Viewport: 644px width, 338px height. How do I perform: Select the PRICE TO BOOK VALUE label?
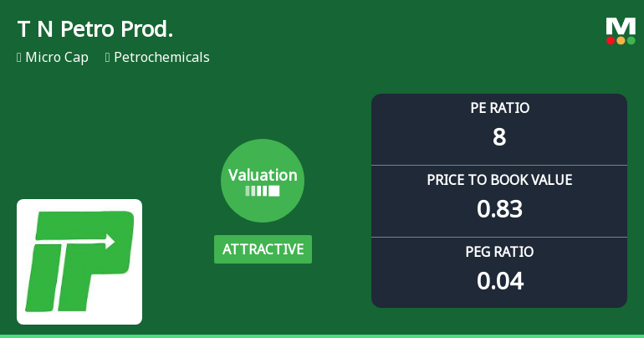[x=499, y=180]
